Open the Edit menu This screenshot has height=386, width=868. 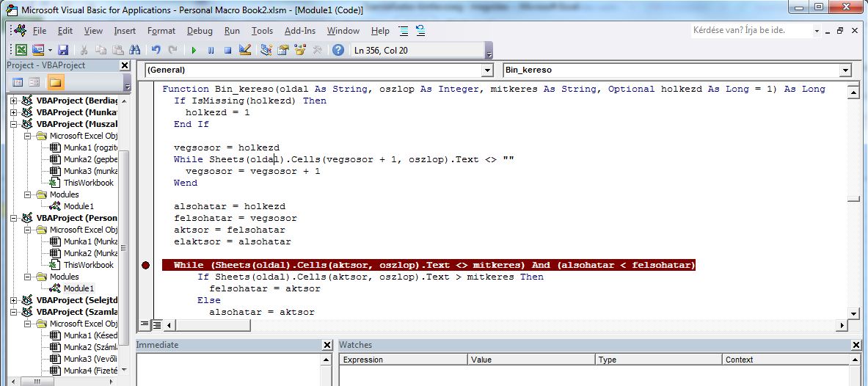[x=65, y=31]
